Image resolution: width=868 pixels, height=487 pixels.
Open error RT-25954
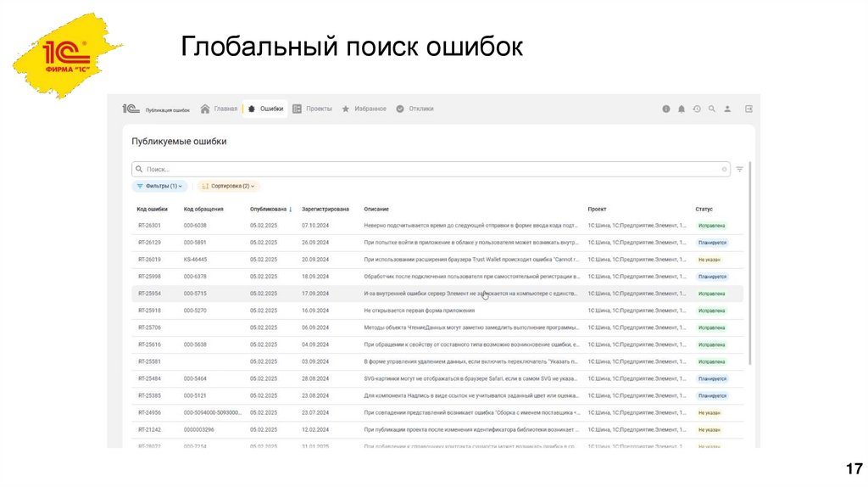(x=149, y=294)
